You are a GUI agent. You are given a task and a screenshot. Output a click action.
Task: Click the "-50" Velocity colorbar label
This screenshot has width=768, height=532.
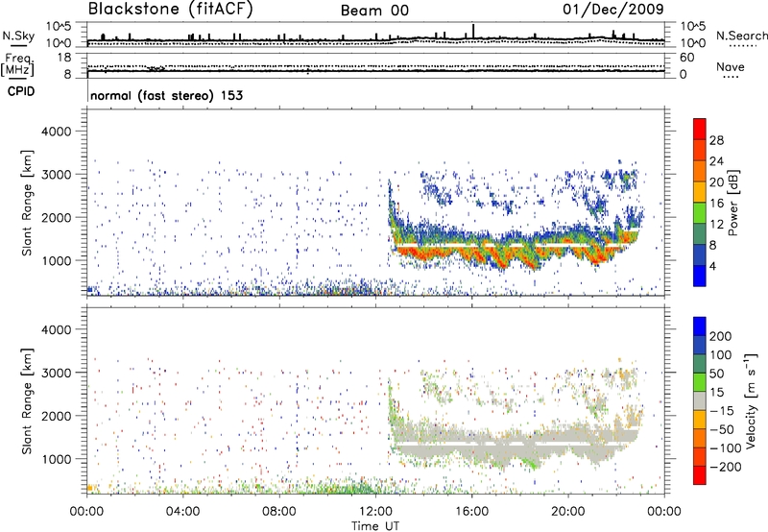722,429
